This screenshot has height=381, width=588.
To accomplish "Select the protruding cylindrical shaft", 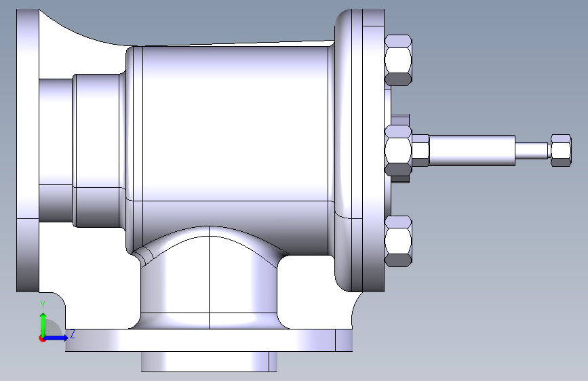I will point(472,151).
